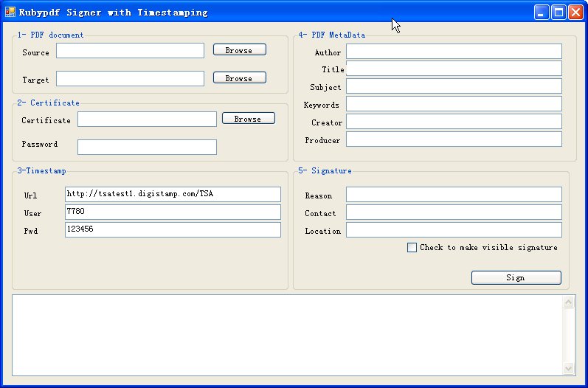Screen dimensions: 588x388
Task: Click inside the output log text area
Action: click(287, 335)
